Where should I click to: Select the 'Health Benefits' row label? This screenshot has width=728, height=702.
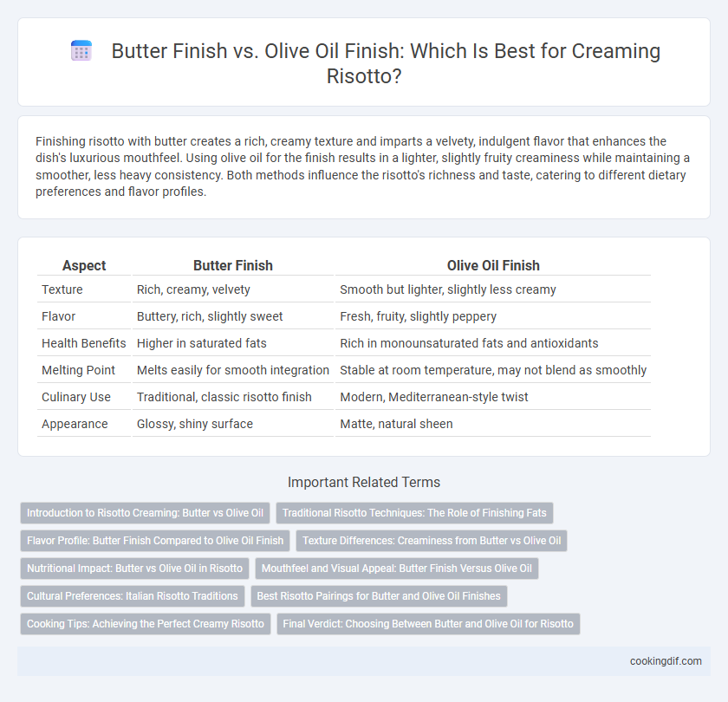(x=83, y=343)
